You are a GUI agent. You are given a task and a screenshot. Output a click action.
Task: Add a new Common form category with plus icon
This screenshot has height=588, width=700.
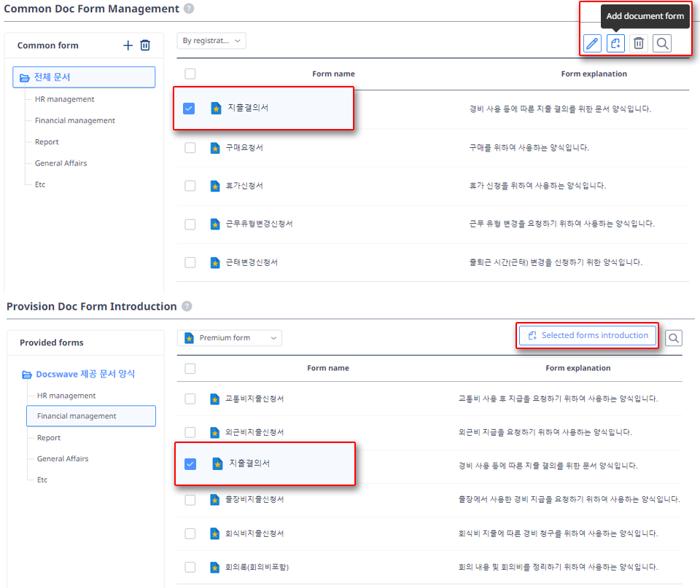(x=128, y=45)
